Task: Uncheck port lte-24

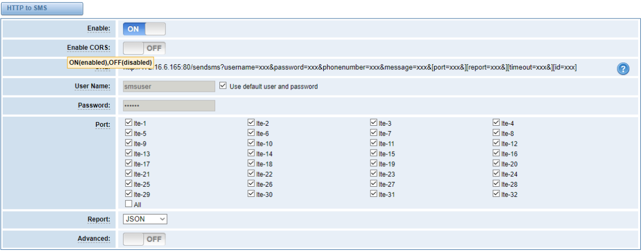Action: click(x=497, y=173)
